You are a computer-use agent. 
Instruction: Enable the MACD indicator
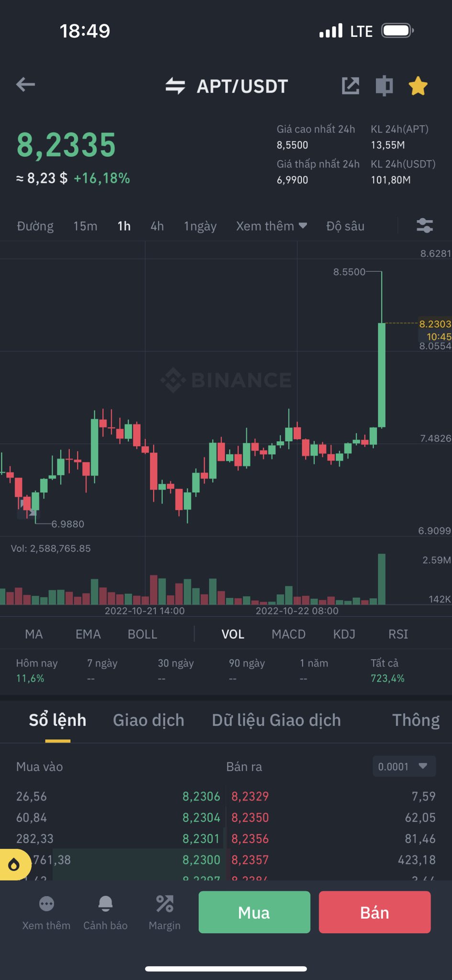(x=288, y=634)
